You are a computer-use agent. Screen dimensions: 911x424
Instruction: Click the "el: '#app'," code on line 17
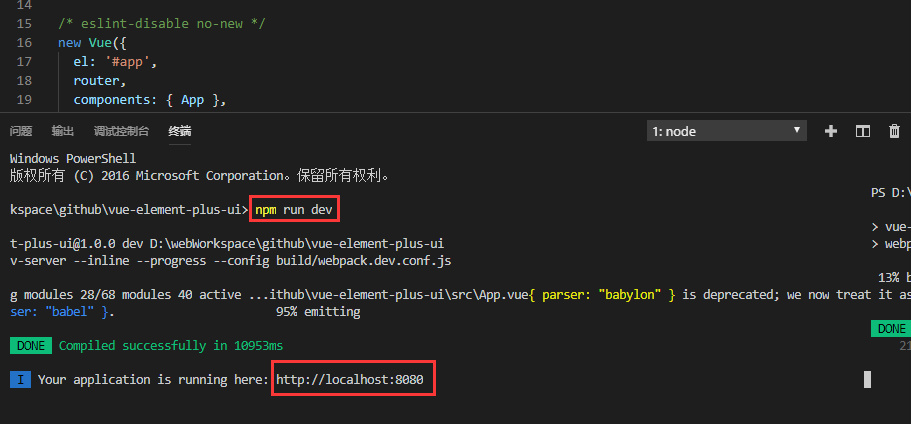115,62
